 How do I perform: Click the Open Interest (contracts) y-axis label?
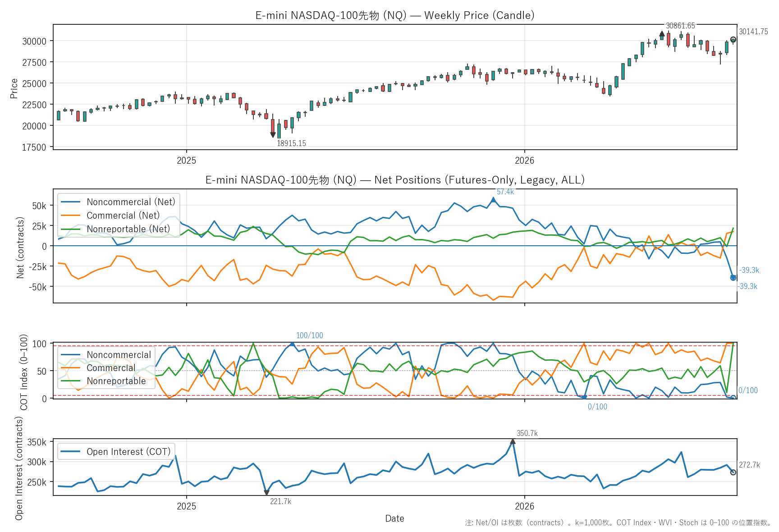tap(18, 468)
